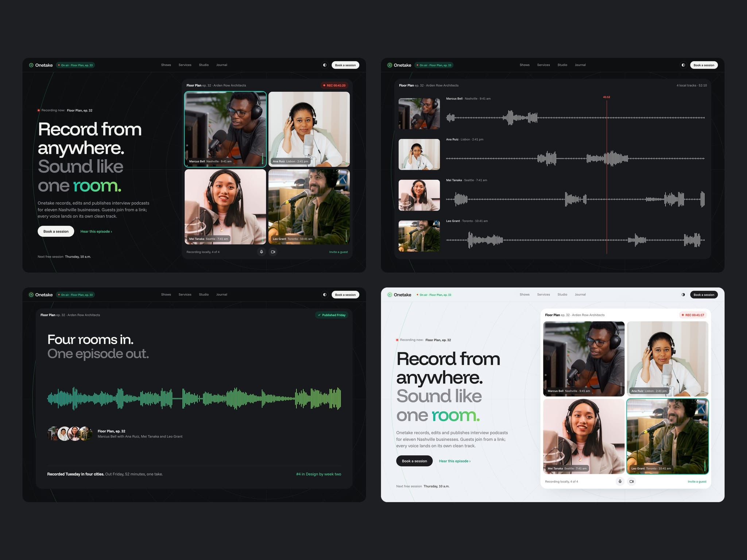The height and width of the screenshot is (560, 747).
Task: Open Journal in the light-theme mockup
Action: (580, 295)
